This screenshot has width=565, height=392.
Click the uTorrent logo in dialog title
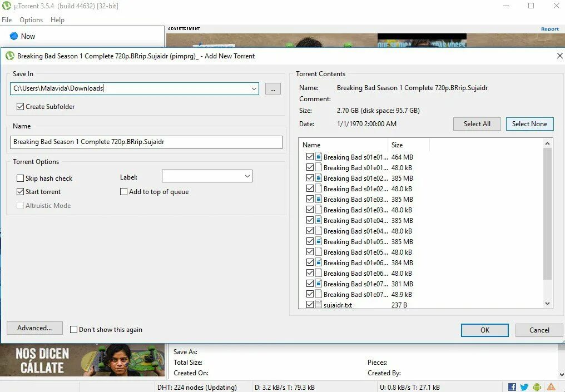(x=10, y=56)
